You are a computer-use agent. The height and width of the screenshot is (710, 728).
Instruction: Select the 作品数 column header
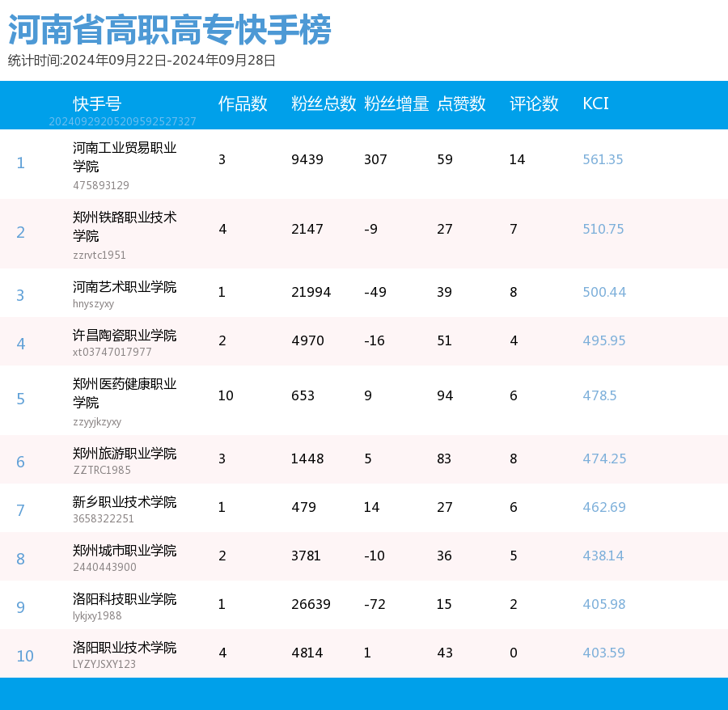[x=243, y=104]
